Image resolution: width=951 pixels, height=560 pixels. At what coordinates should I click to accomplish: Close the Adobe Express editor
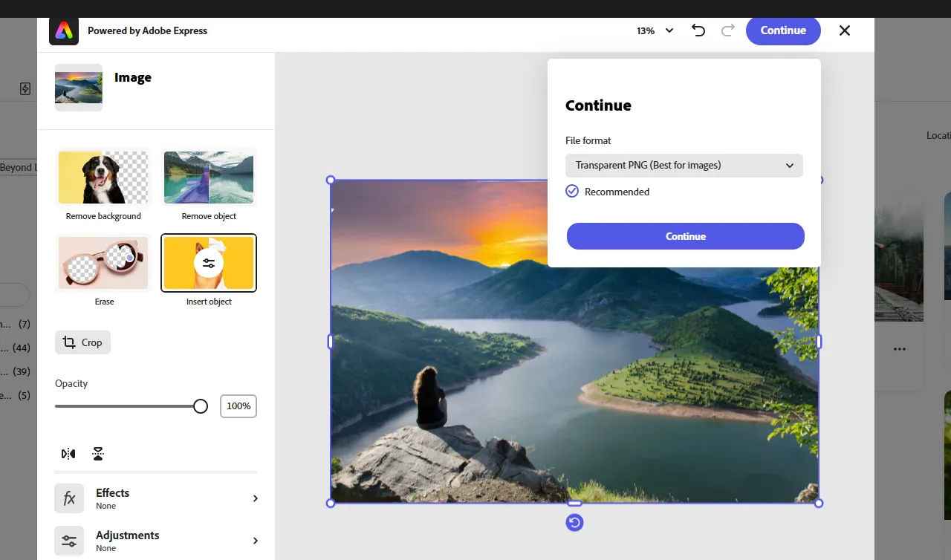tap(845, 30)
